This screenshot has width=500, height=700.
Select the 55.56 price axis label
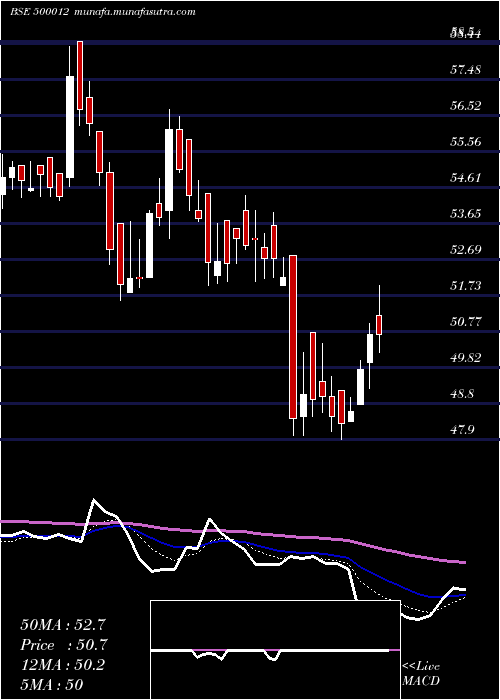pyautogui.click(x=466, y=142)
